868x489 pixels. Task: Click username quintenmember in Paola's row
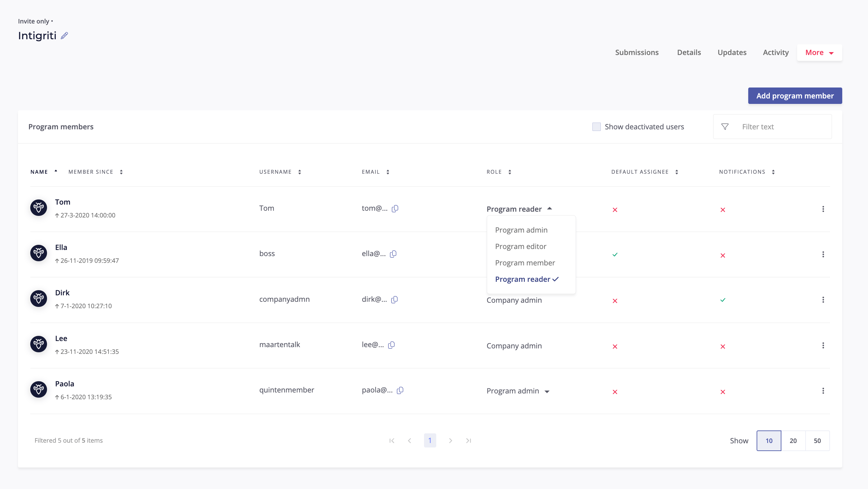[287, 390]
